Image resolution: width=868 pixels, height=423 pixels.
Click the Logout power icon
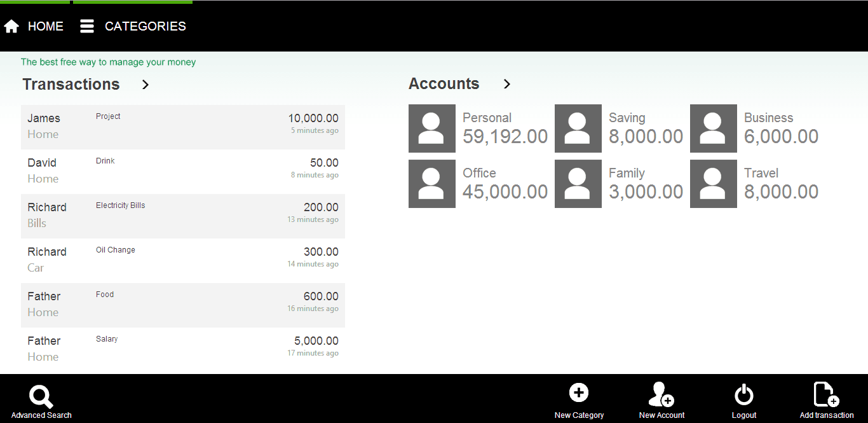[744, 394]
